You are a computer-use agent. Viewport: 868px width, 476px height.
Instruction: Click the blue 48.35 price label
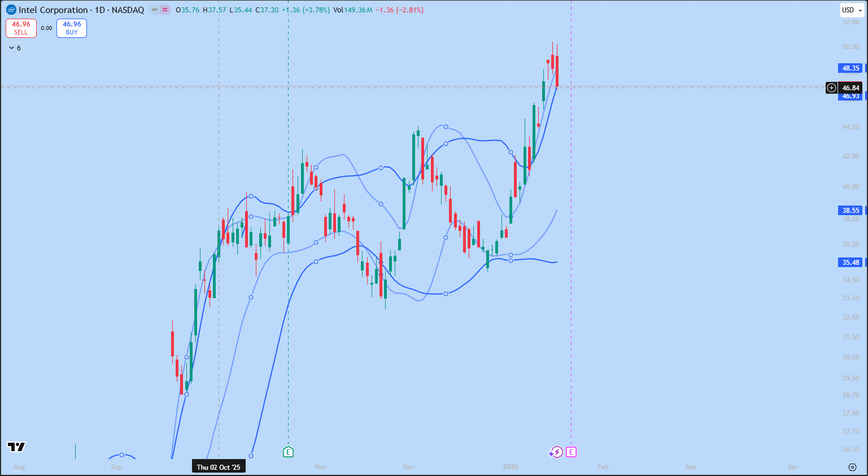pyautogui.click(x=850, y=68)
